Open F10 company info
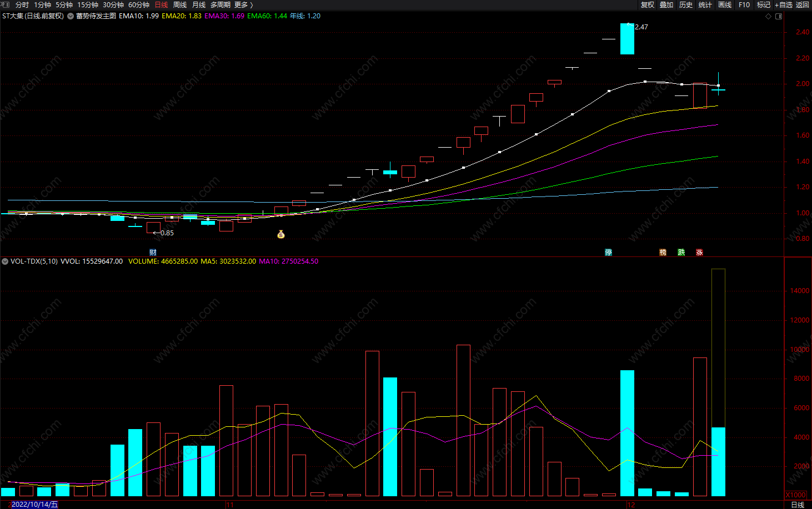The image size is (812, 509). pyautogui.click(x=744, y=5)
